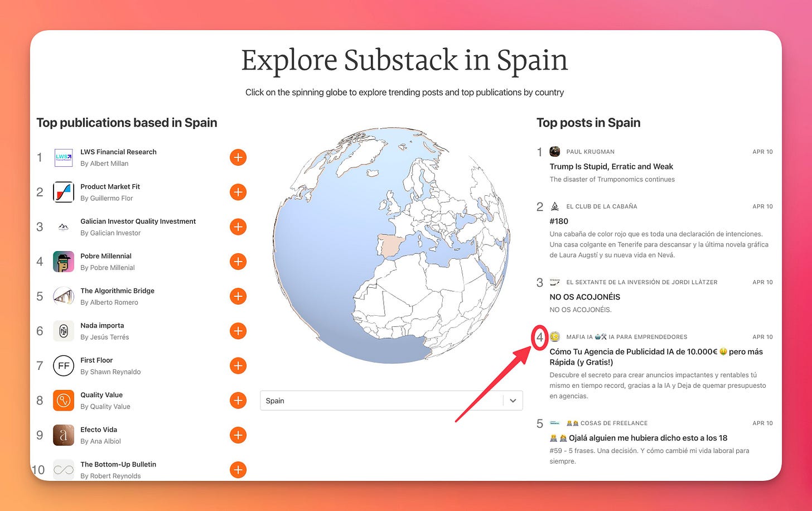Click By Ana Albiol byline
812x511 pixels.
point(100,441)
